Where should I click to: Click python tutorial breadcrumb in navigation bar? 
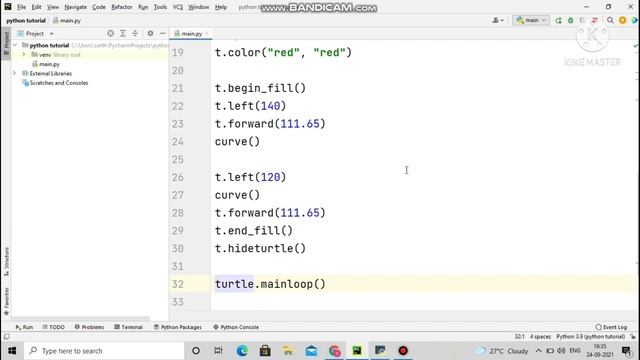click(26, 20)
